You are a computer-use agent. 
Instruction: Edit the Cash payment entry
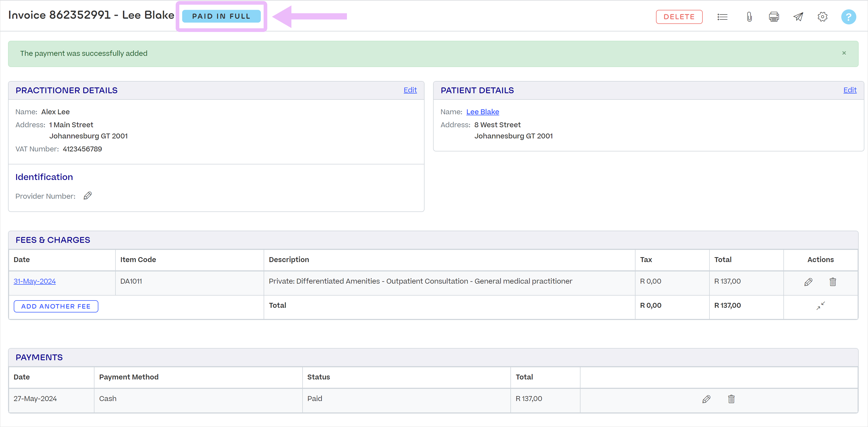click(706, 399)
